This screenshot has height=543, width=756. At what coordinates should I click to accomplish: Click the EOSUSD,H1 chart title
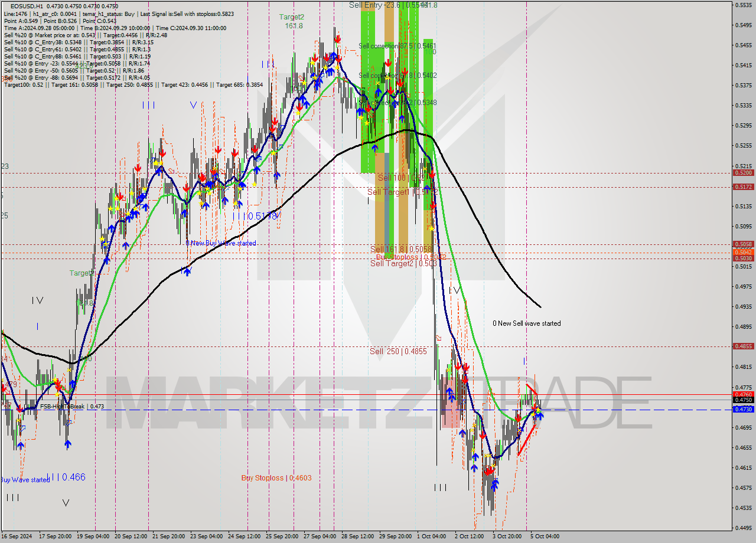coord(26,6)
